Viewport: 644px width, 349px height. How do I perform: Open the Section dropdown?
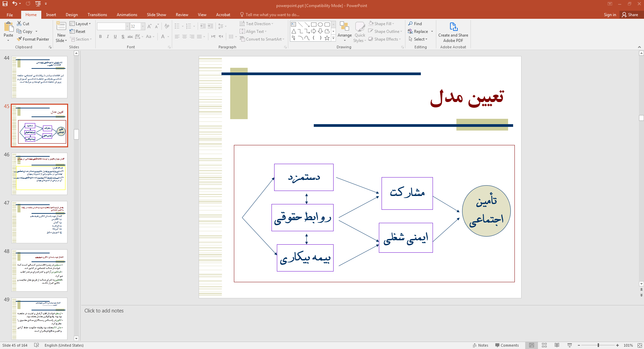[x=81, y=39]
